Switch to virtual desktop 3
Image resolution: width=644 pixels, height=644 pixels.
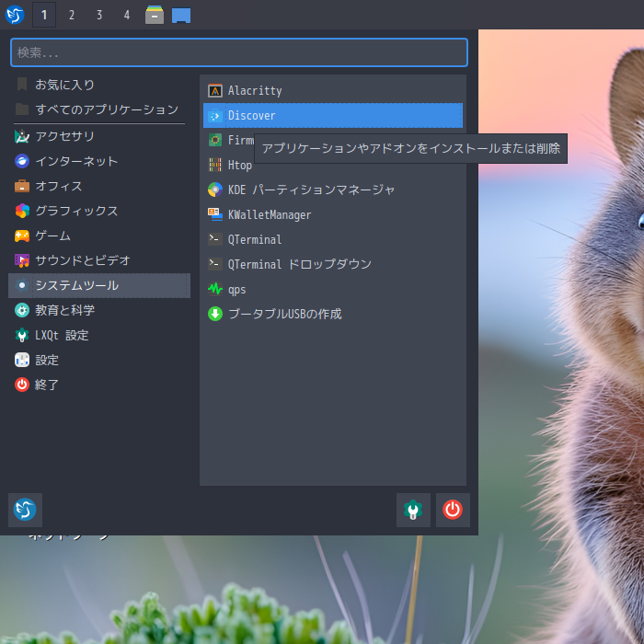coord(99,15)
